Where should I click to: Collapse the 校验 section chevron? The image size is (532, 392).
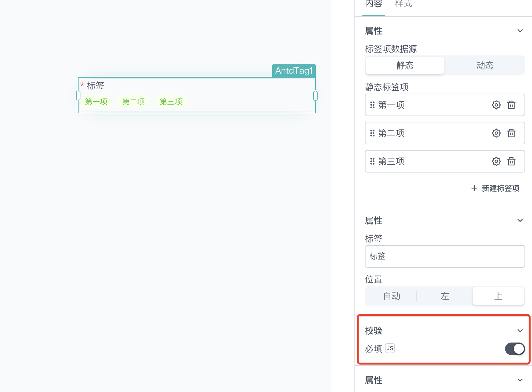[x=520, y=331]
